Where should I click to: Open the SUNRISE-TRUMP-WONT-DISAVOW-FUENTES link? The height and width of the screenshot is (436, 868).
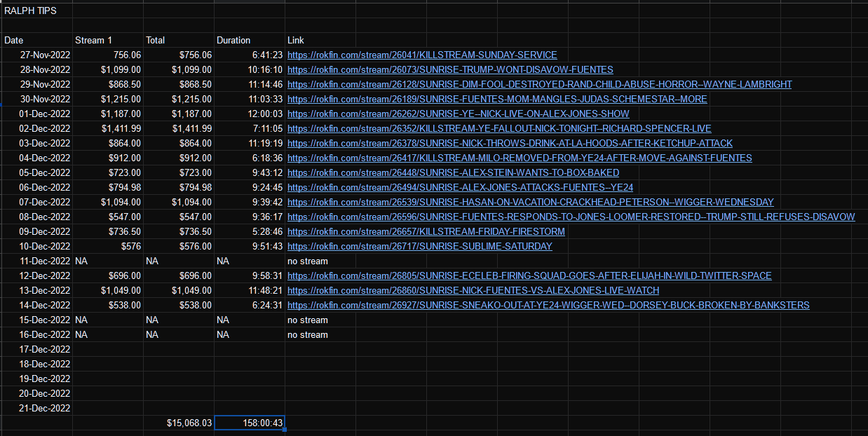[450, 69]
